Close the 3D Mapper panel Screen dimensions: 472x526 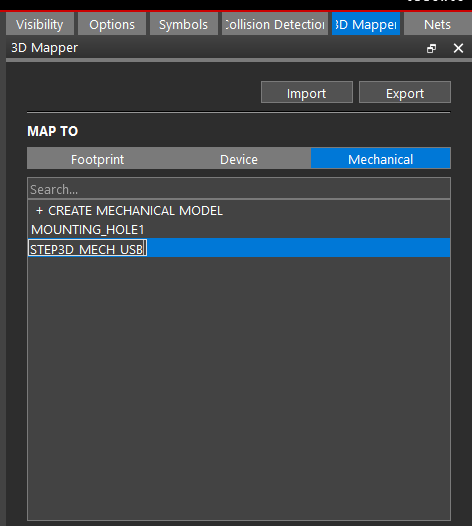click(458, 48)
